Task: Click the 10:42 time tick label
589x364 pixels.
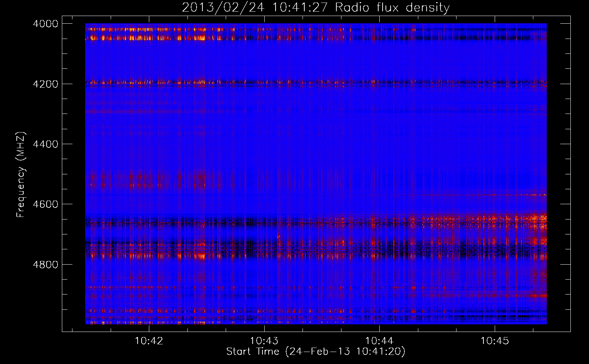Action: click(149, 341)
